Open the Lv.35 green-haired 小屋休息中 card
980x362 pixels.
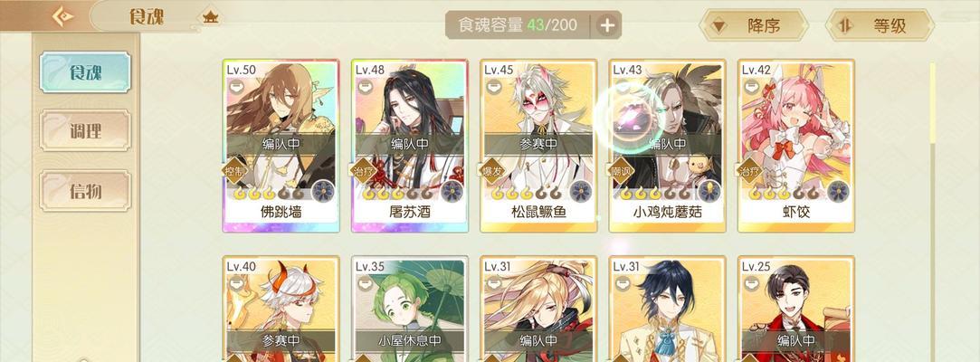409,309
